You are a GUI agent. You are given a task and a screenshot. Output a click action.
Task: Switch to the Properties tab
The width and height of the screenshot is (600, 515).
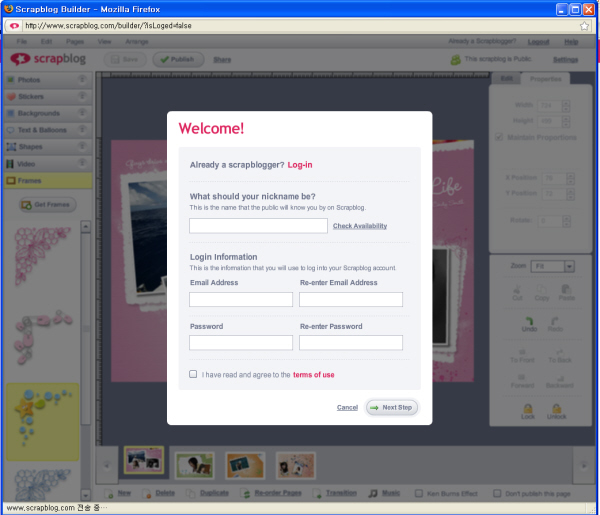tap(546, 79)
